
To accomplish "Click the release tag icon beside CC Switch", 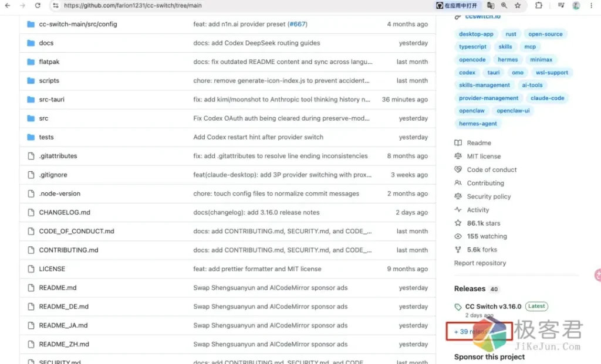I will (458, 307).
